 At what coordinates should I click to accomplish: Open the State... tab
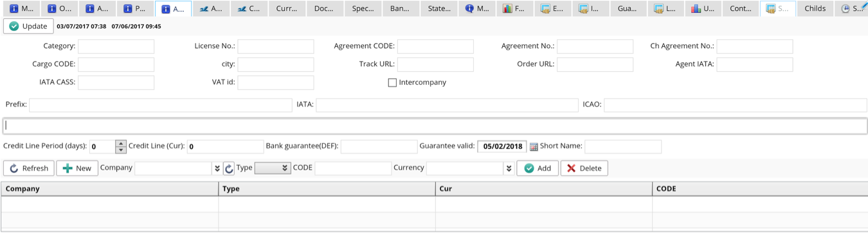pos(439,9)
